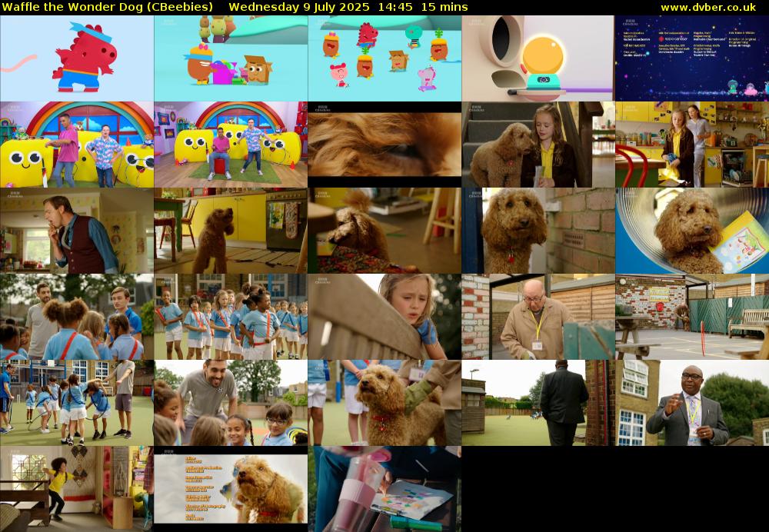Select thumbnail of cartoon characters skating
769x532 pixels.
[384, 58]
